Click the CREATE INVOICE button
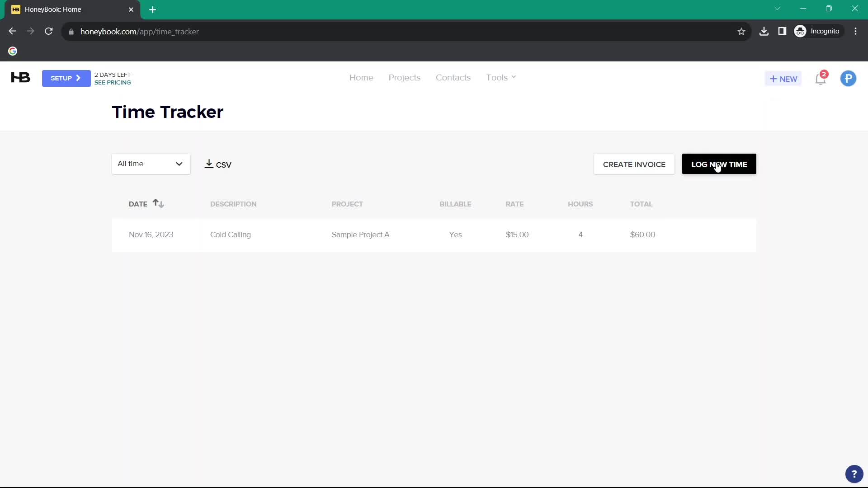868x488 pixels. coord(634,164)
